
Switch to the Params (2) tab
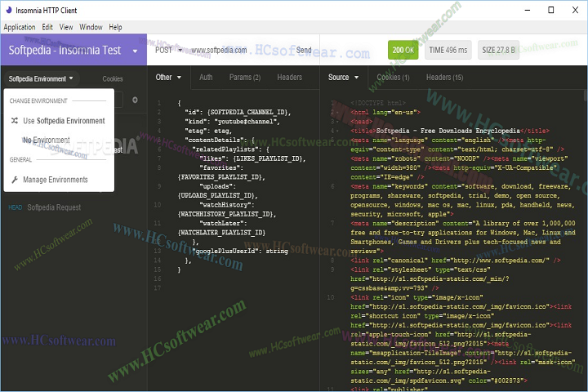pyautogui.click(x=245, y=78)
